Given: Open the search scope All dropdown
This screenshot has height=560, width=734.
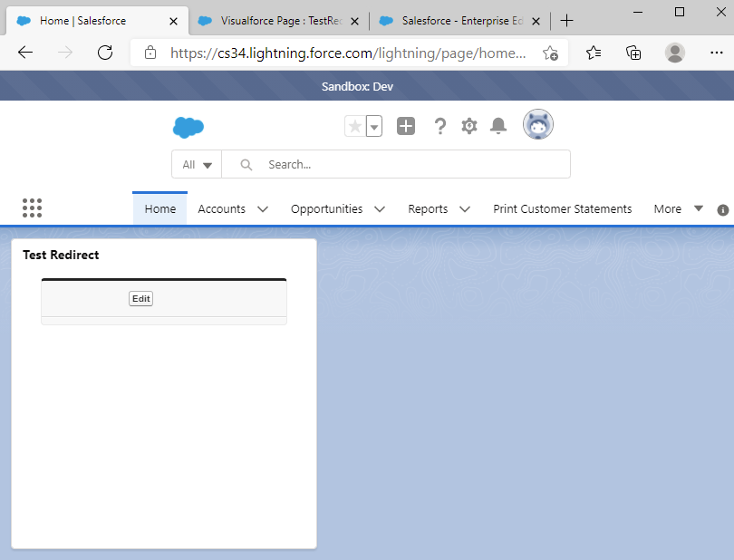Looking at the screenshot, I should coord(197,165).
